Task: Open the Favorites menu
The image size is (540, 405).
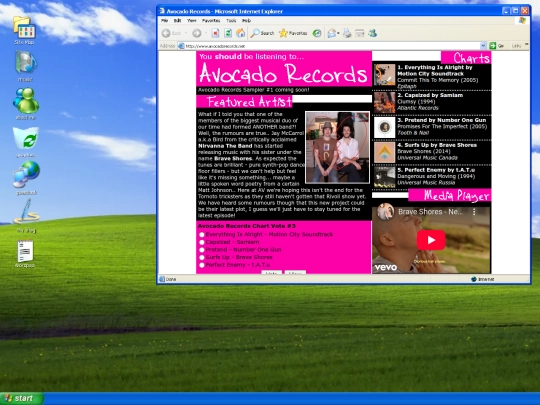Action: click(x=211, y=21)
